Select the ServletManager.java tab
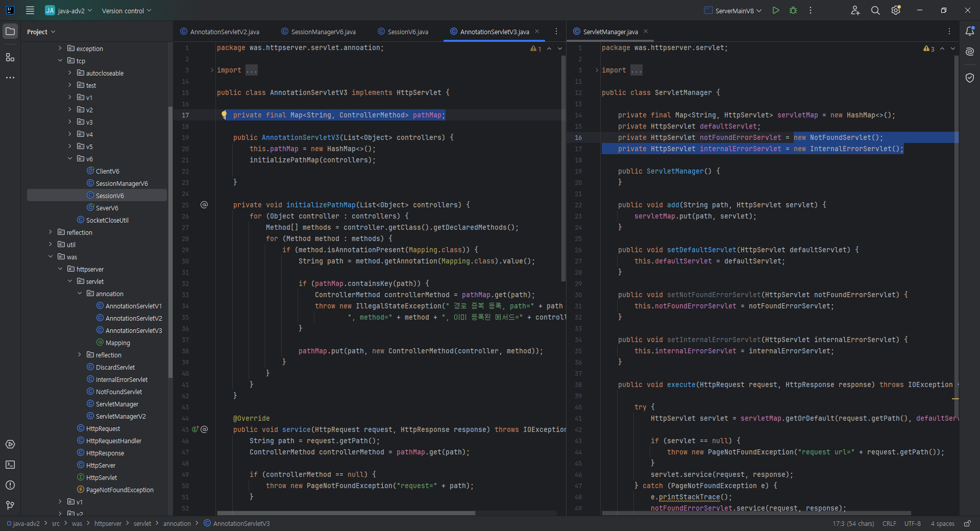This screenshot has width=980, height=531. point(605,32)
